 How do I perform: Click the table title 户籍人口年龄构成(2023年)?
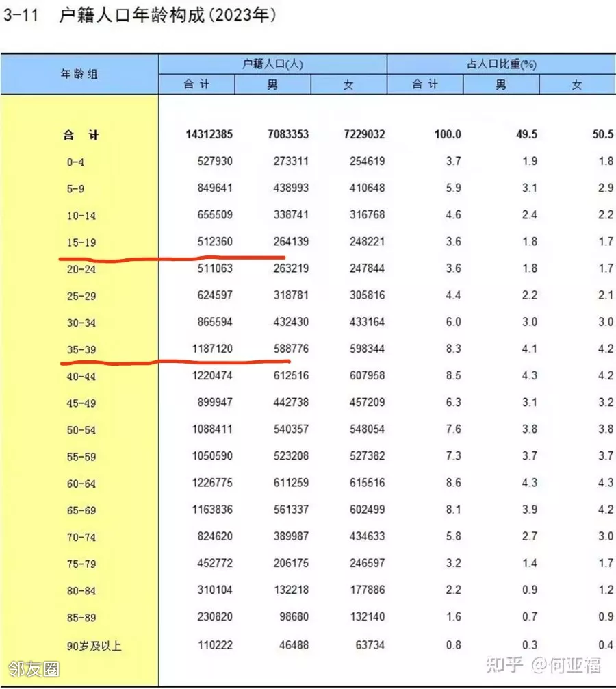pyautogui.click(x=168, y=16)
